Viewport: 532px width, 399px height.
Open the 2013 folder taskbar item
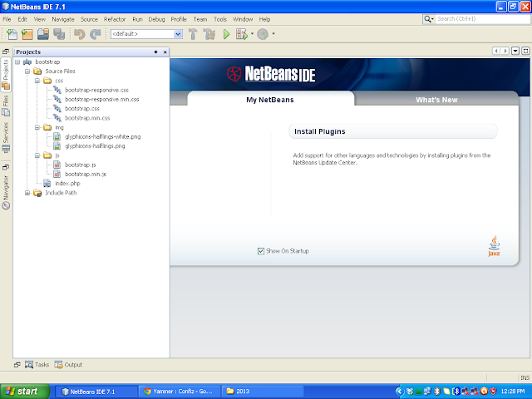263,392
